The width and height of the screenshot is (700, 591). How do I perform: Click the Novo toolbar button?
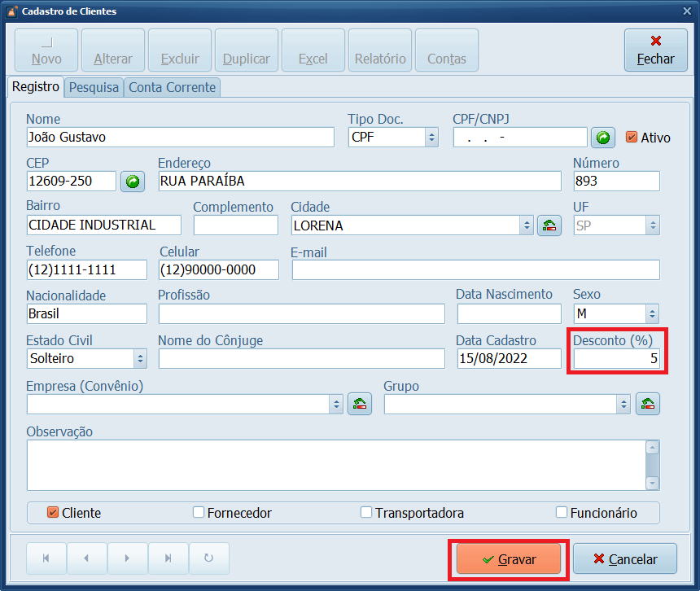click(46, 50)
